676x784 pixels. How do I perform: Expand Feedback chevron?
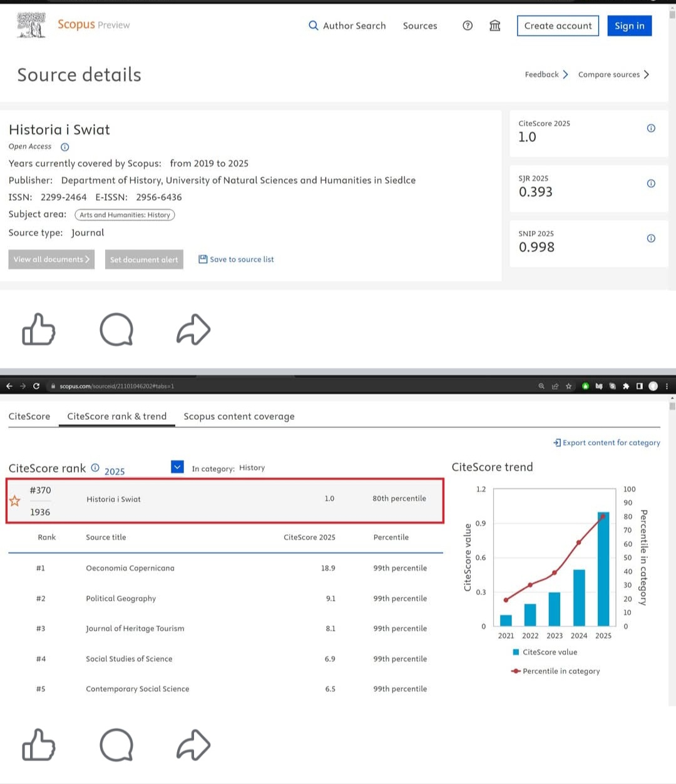tap(565, 74)
